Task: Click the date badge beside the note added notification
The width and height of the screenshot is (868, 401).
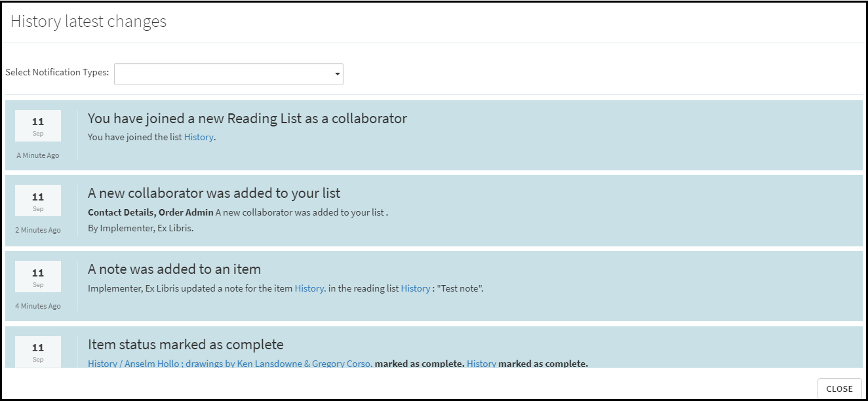Action: point(38,277)
